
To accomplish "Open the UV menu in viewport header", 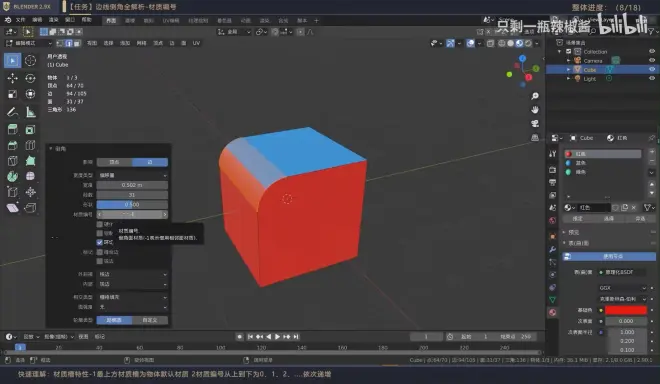I will [196, 43].
